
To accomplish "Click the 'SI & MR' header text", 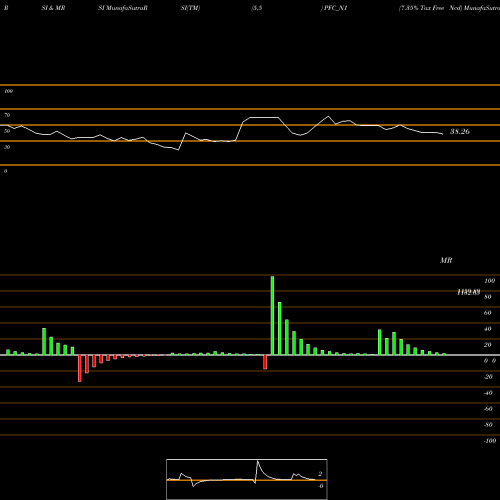I will [53, 8].
